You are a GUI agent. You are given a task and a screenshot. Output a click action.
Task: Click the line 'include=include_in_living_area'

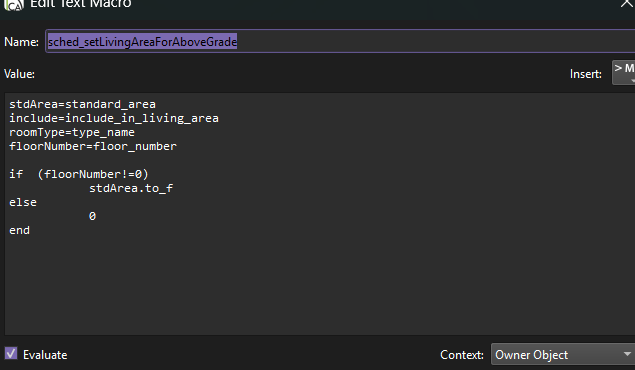click(114, 118)
